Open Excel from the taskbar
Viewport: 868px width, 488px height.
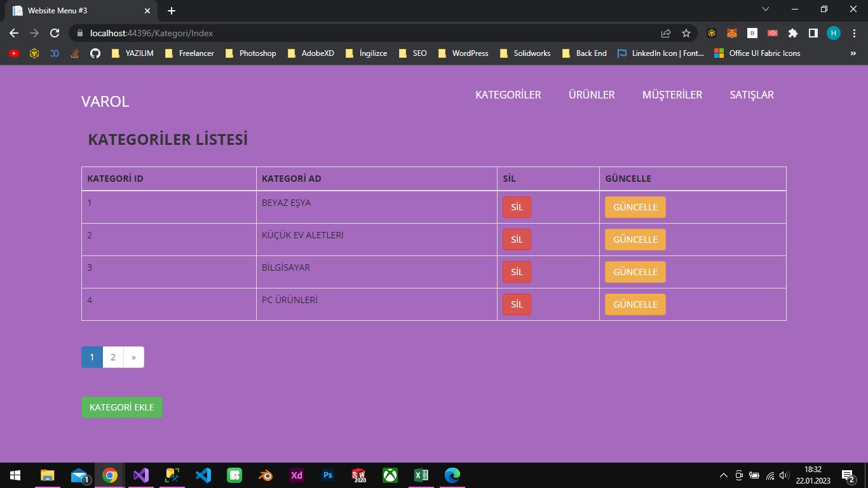click(421, 475)
